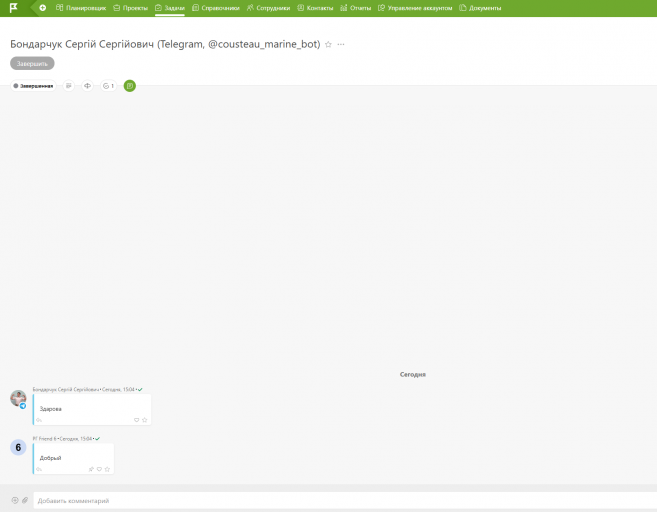Screen dimensions: 657x512
Task: Click the Завершить button
Action: tap(32, 64)
